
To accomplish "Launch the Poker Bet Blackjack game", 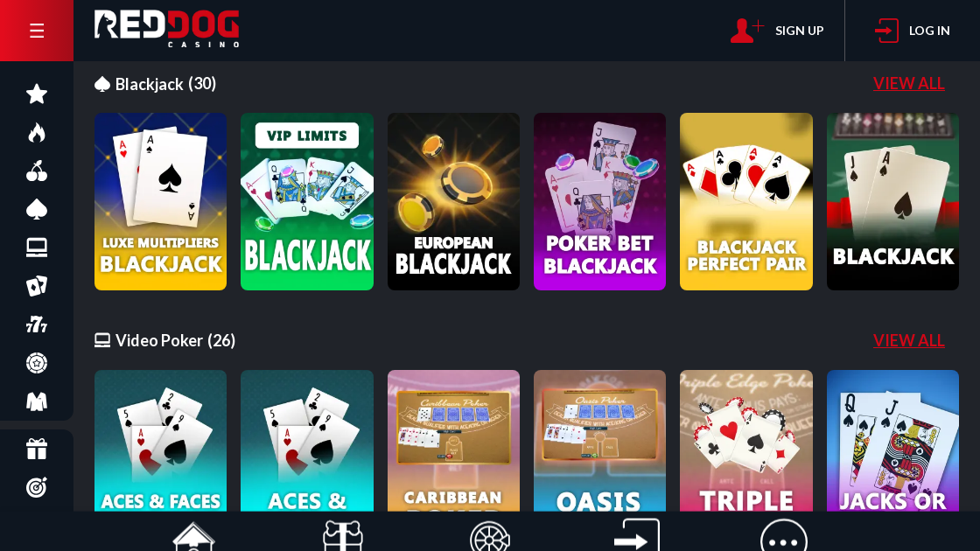I will [599, 201].
